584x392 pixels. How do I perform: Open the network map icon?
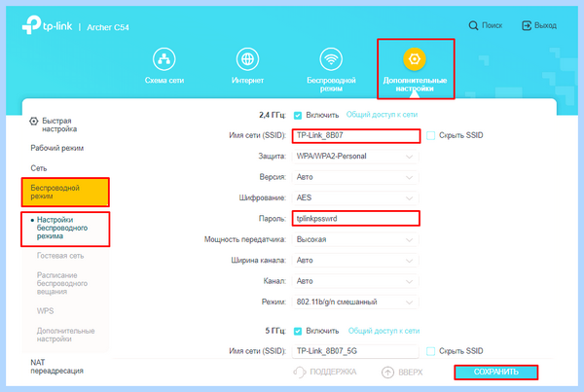click(x=164, y=58)
